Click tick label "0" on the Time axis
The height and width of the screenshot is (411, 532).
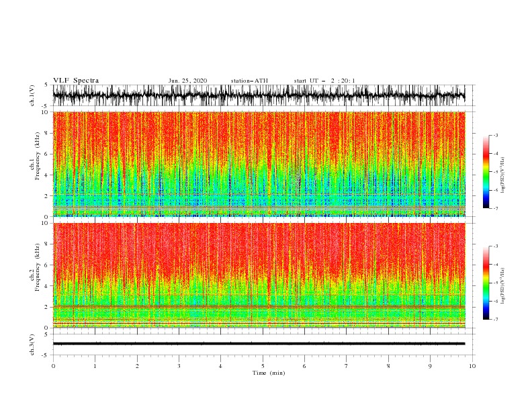click(x=53, y=366)
